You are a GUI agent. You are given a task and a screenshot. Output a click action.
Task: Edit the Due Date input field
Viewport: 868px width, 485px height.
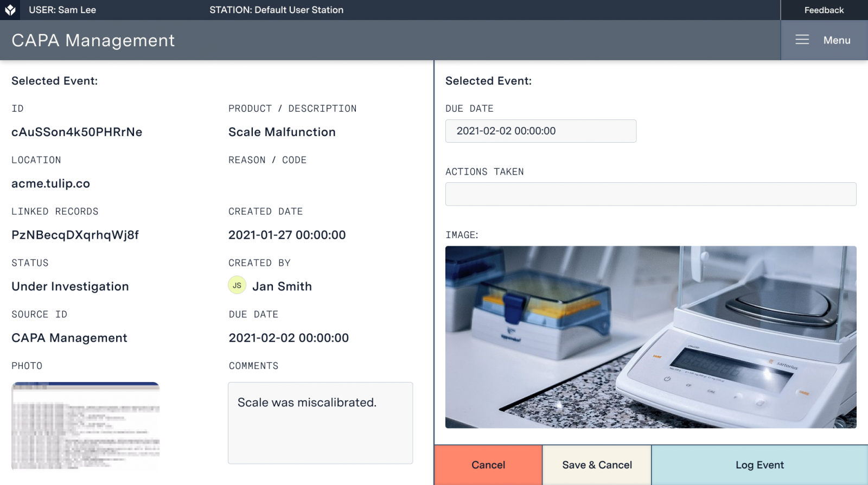540,131
